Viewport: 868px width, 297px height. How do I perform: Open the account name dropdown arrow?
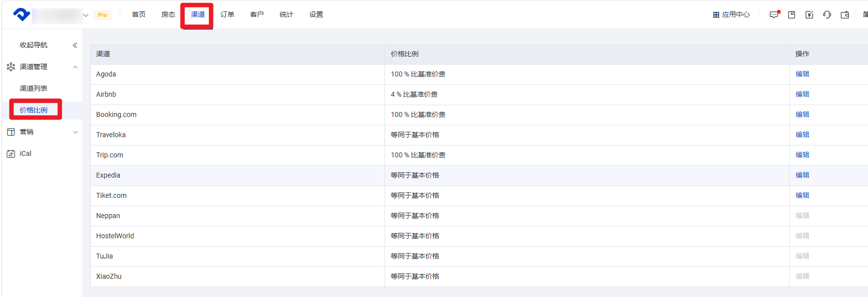[x=86, y=15]
